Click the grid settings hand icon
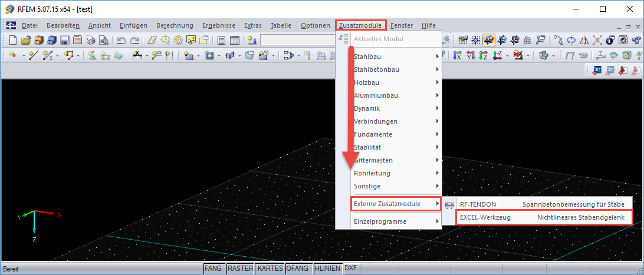The width and height of the screenshot is (644, 275). [464, 40]
